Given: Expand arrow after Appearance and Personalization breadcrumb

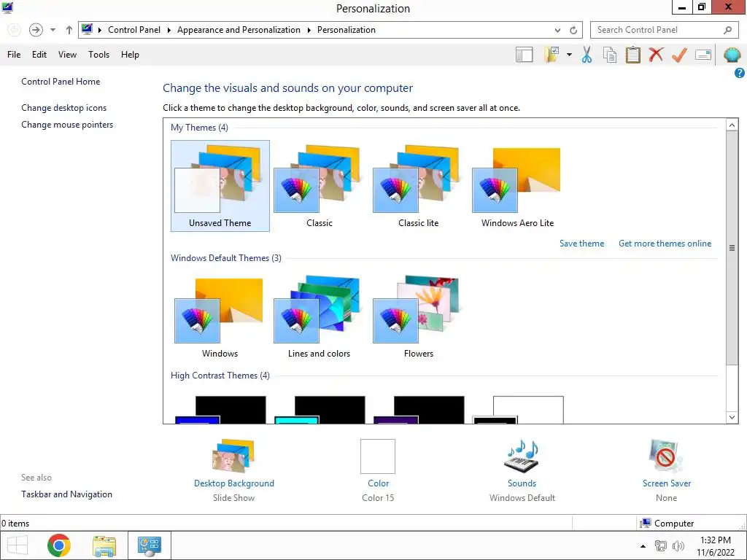Looking at the screenshot, I should (x=309, y=30).
